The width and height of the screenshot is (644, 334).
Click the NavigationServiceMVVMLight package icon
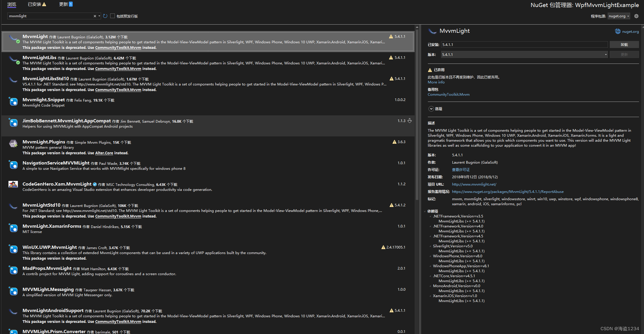[x=13, y=165]
